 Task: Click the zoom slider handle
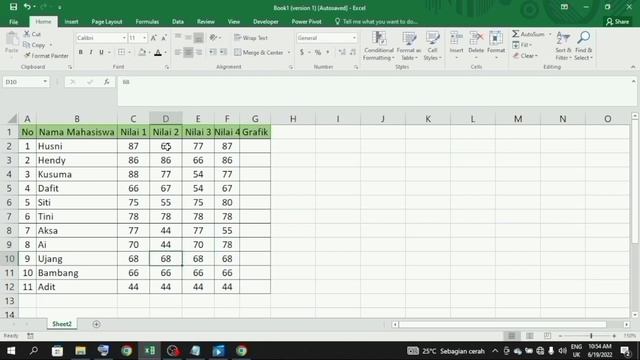coord(591,336)
